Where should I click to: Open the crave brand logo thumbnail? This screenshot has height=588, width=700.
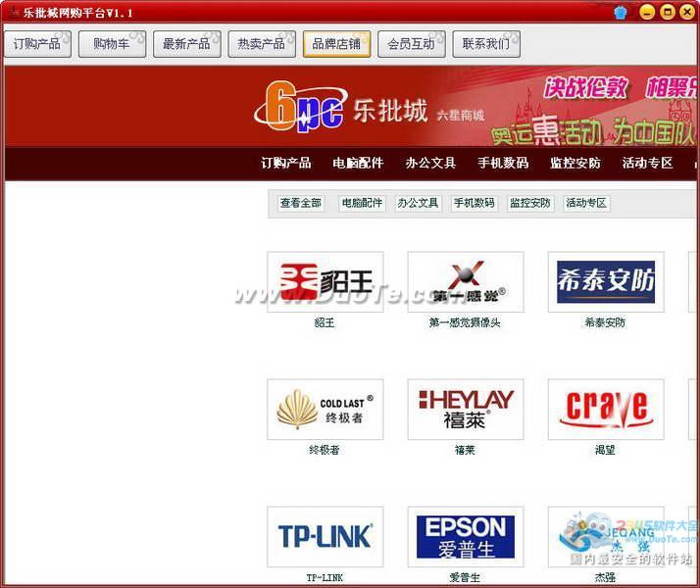click(x=606, y=410)
